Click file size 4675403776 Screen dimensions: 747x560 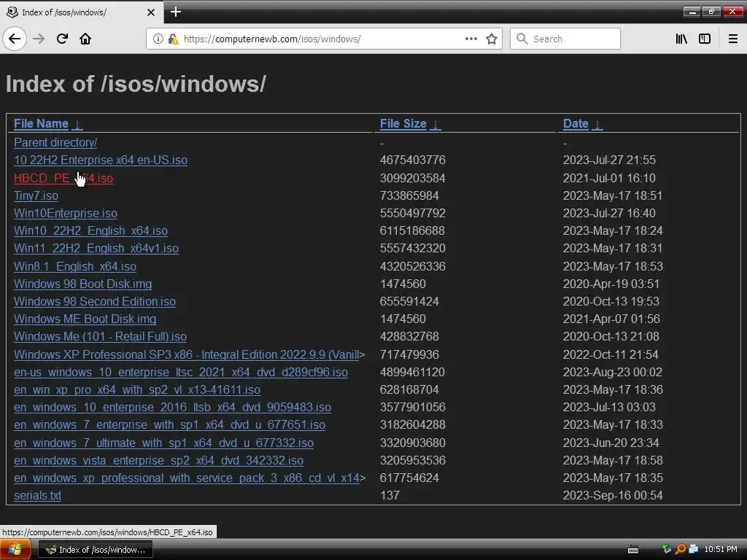[x=413, y=160]
